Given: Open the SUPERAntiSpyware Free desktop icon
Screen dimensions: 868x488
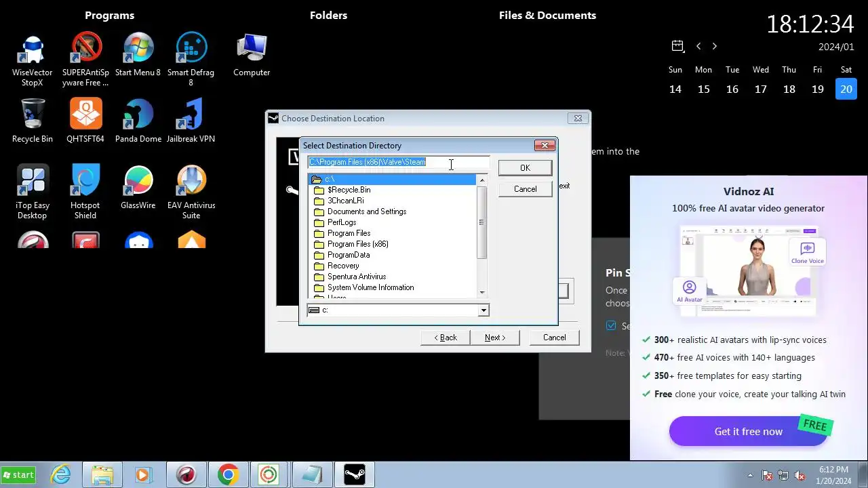Looking at the screenshot, I should pos(85,60).
